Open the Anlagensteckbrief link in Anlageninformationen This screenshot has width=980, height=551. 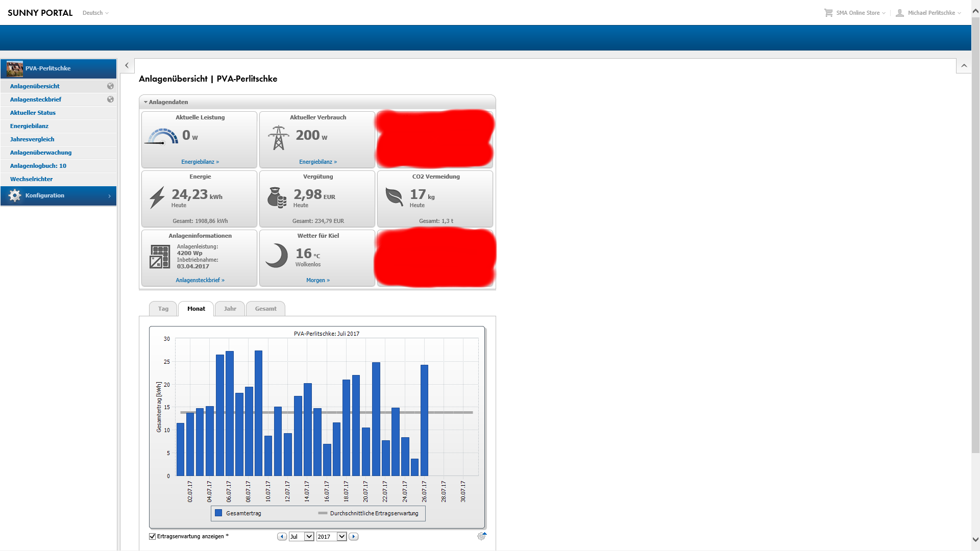click(x=200, y=280)
